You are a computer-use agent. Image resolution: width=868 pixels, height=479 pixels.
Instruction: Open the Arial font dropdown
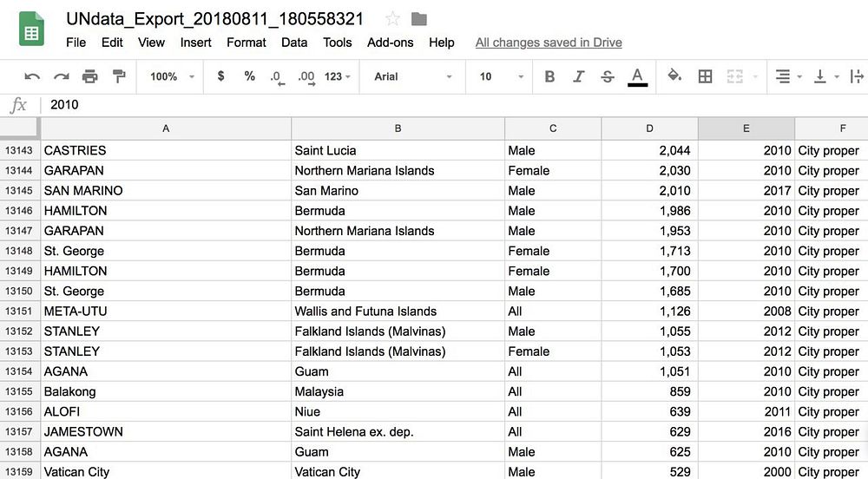pyautogui.click(x=413, y=76)
